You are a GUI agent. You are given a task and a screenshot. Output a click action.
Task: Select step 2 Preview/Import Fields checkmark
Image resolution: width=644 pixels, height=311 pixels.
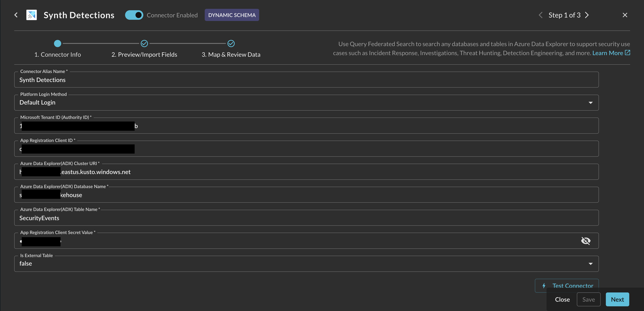click(144, 44)
